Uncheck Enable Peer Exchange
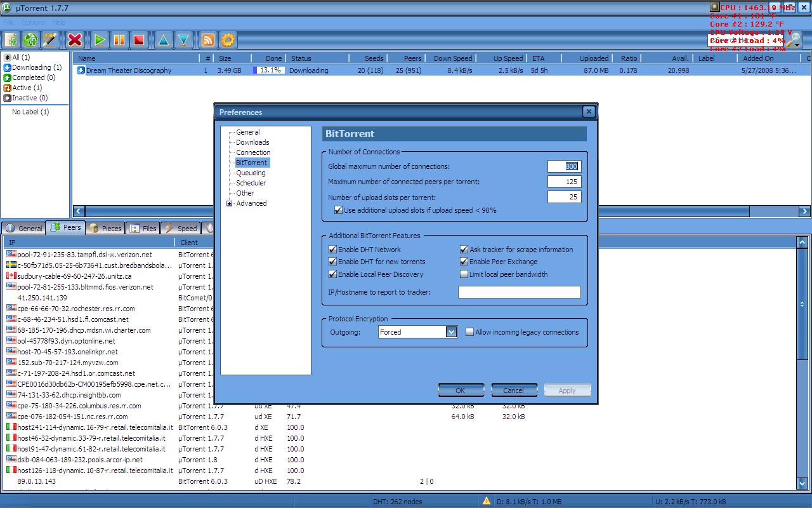 click(464, 262)
